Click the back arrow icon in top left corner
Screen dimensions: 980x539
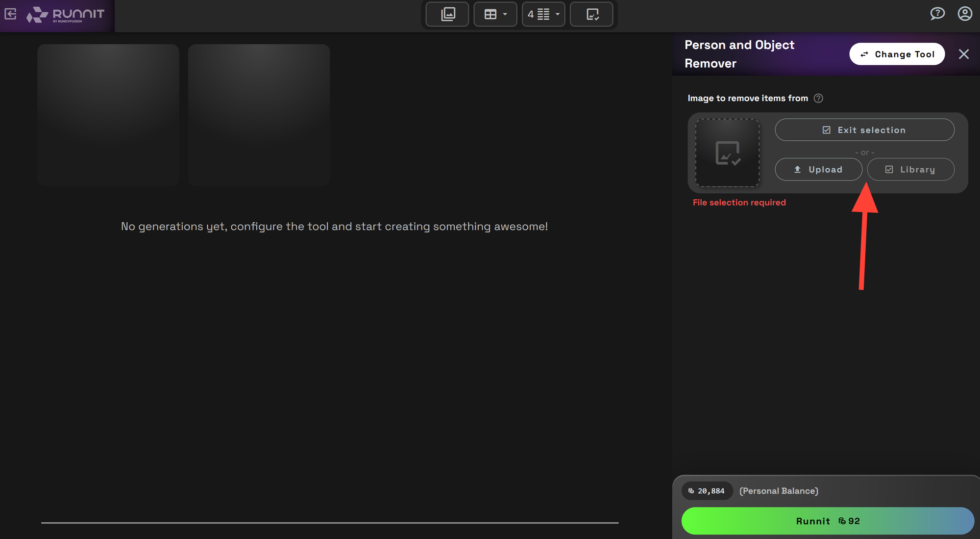(x=10, y=14)
